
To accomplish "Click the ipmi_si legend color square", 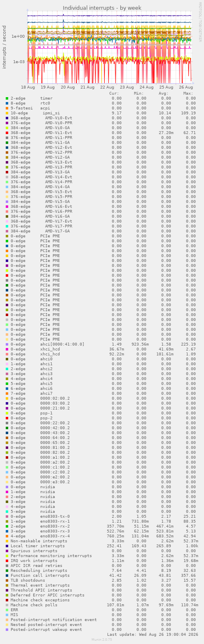I will tap(7, 113).
